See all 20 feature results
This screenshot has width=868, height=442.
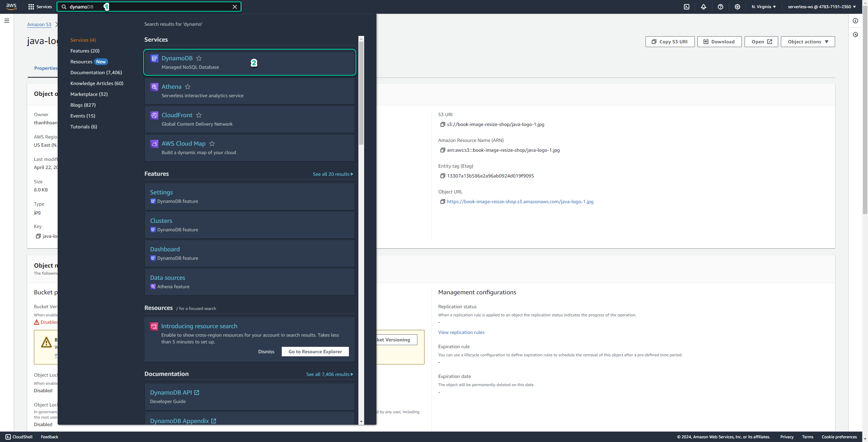(333, 174)
